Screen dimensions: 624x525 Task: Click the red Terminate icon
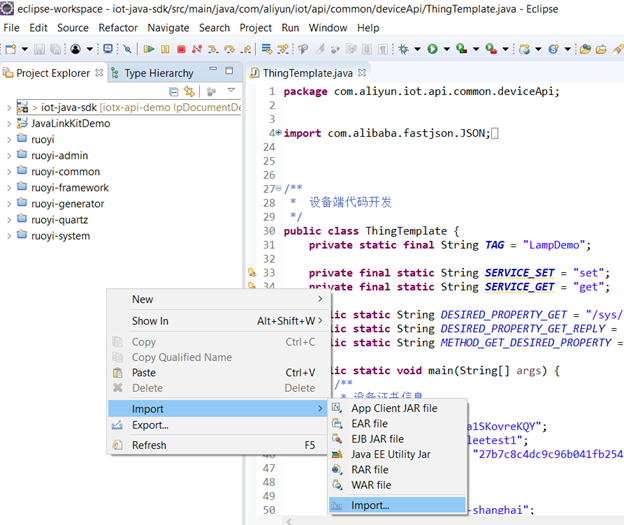coord(181,49)
